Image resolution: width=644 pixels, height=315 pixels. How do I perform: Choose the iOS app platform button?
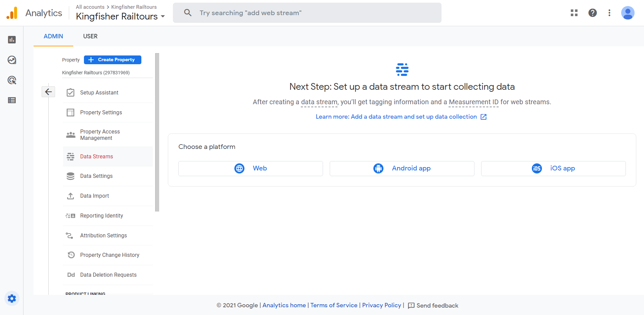[x=553, y=168]
